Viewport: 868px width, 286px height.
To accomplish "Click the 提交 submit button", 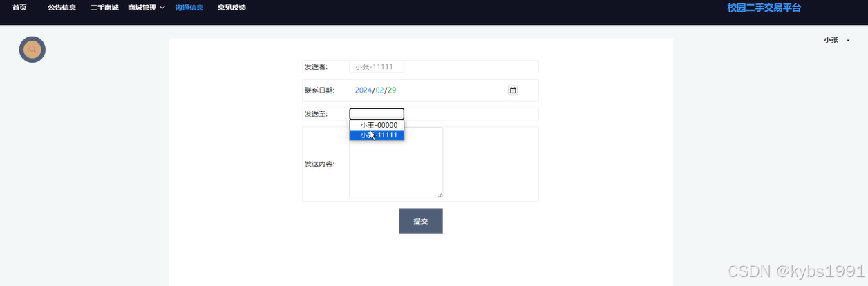I will (421, 221).
